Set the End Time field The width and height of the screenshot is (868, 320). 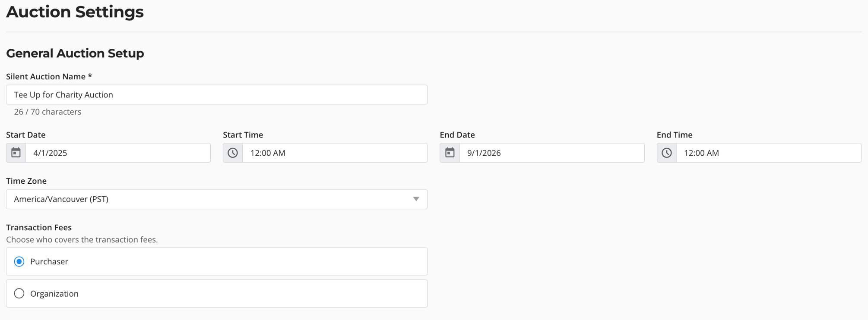769,153
